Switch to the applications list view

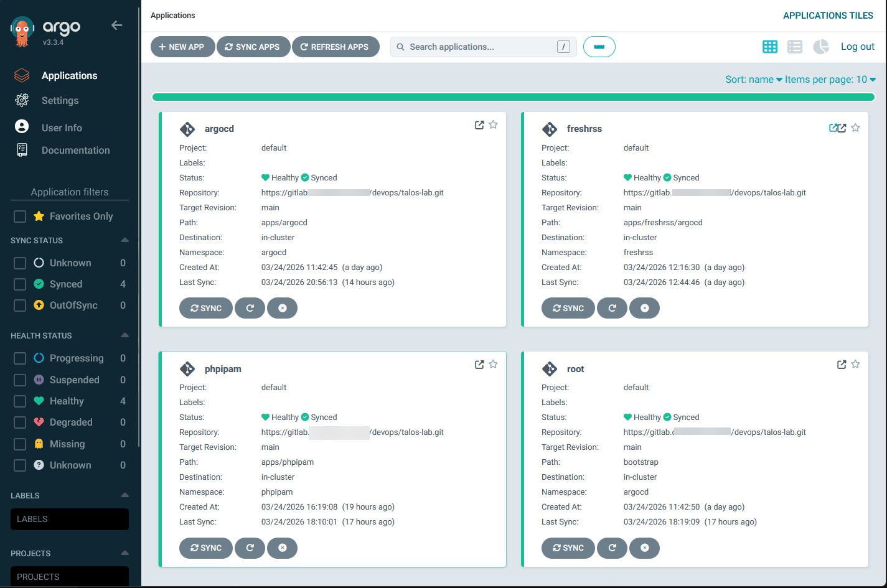[x=795, y=47]
